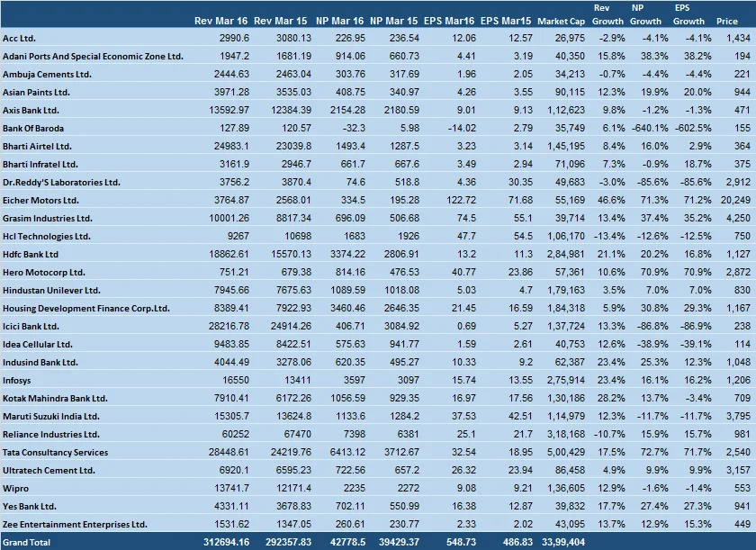Select the 'Yes Bank Ltd.' cell

click(x=30, y=506)
